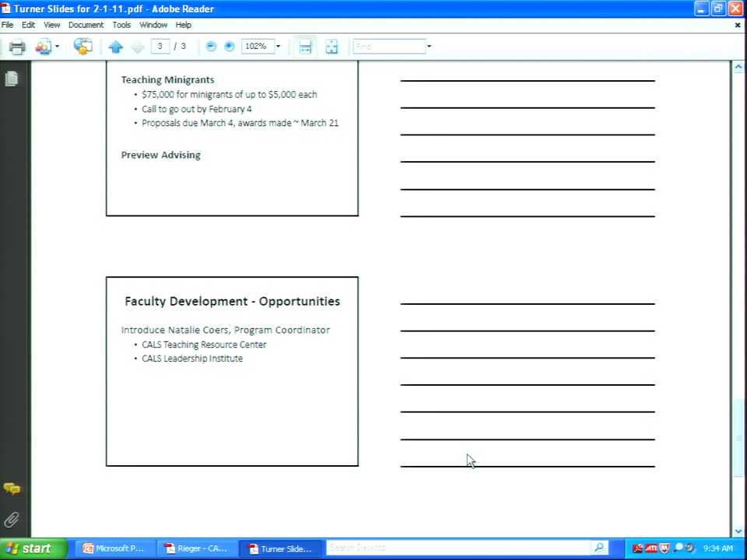This screenshot has width=747, height=560.
Task: Go to previous page with up arrow
Action: coord(115,47)
